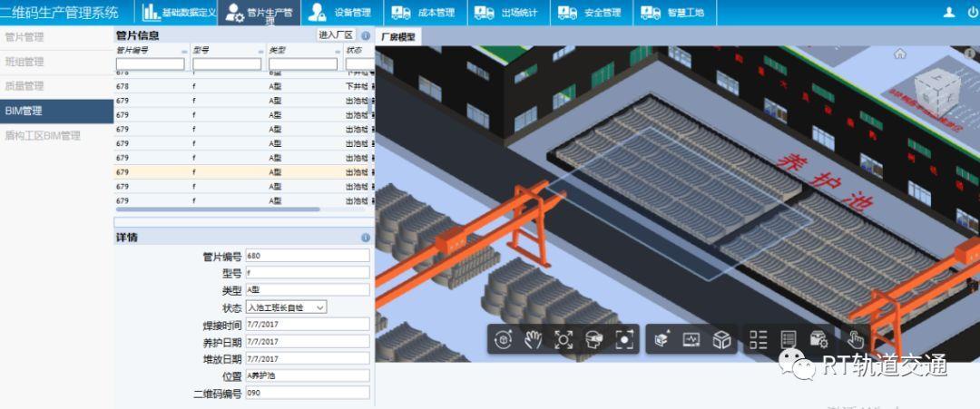Click the 二维码生产管理系统 title
The height and width of the screenshot is (409, 980).
(59, 13)
